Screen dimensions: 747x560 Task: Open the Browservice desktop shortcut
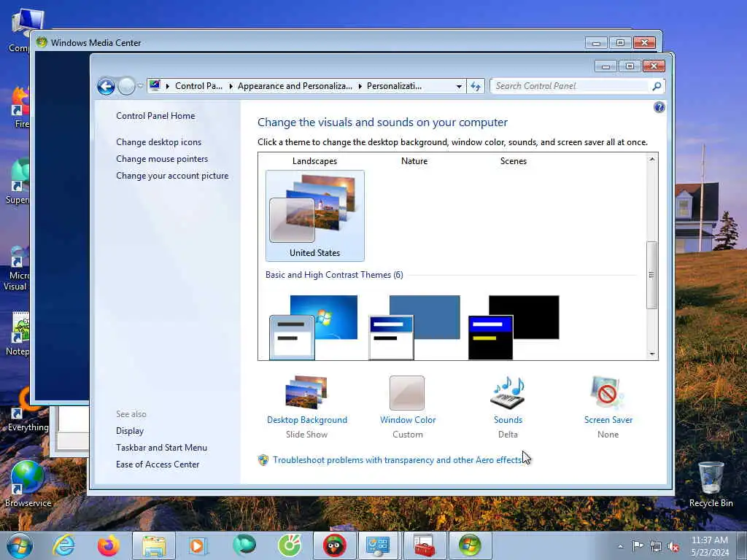point(28,484)
